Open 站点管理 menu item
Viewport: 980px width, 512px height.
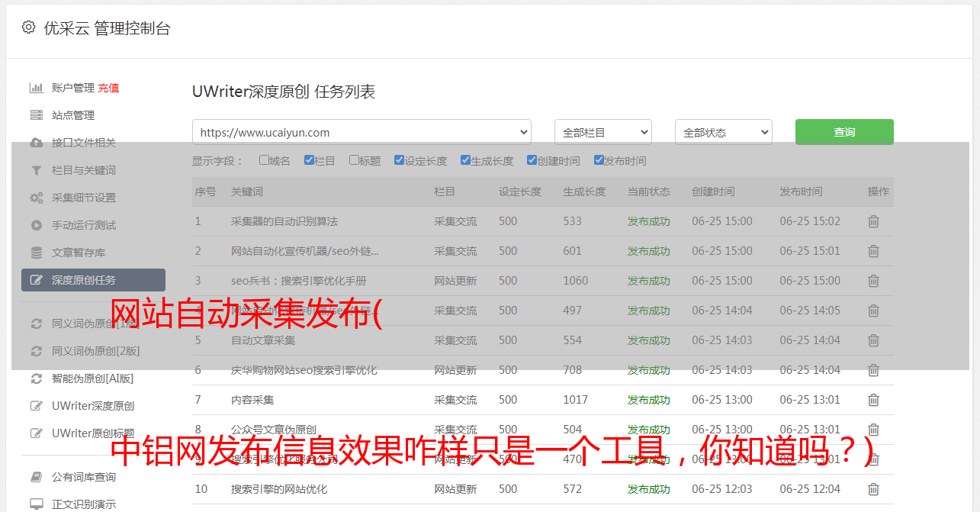click(x=73, y=115)
